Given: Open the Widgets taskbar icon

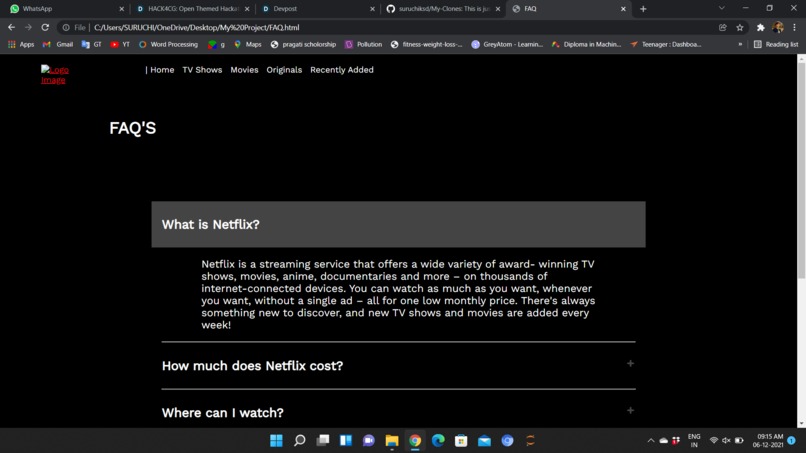Looking at the screenshot, I should click(345, 441).
